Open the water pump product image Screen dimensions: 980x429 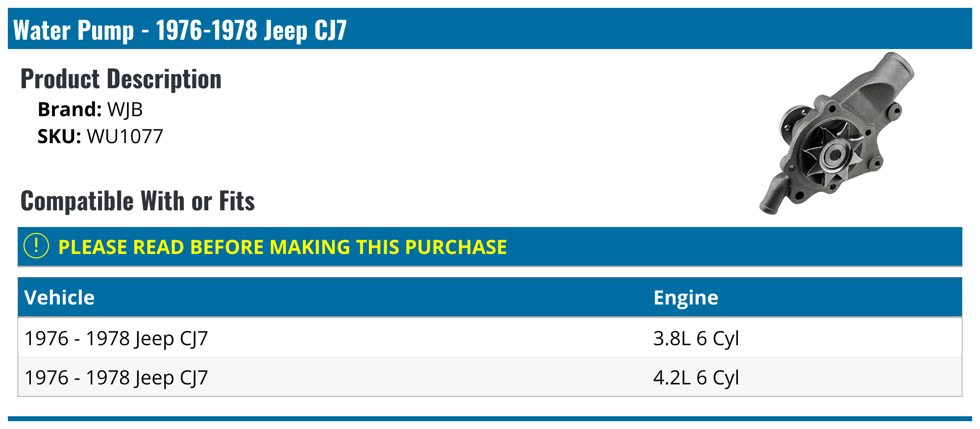click(837, 133)
